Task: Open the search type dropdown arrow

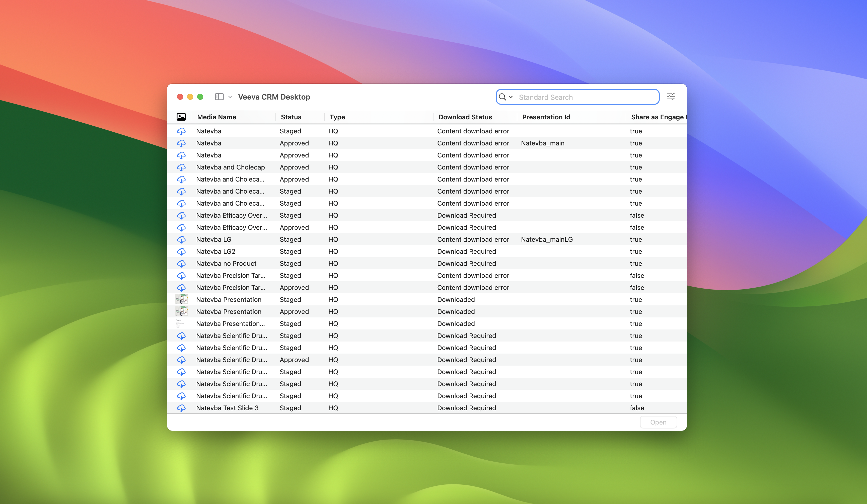Action: tap(511, 97)
